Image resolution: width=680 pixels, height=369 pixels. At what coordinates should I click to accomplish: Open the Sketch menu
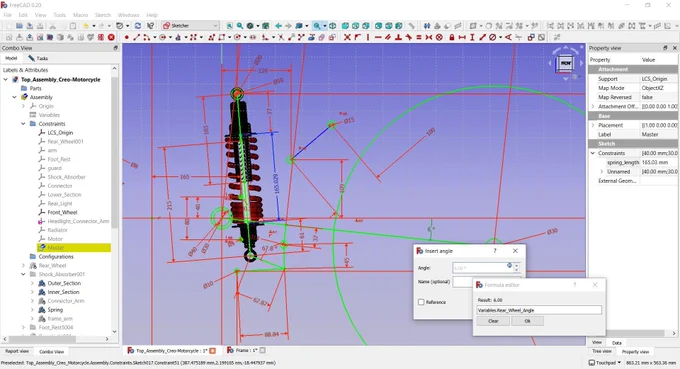(x=103, y=15)
